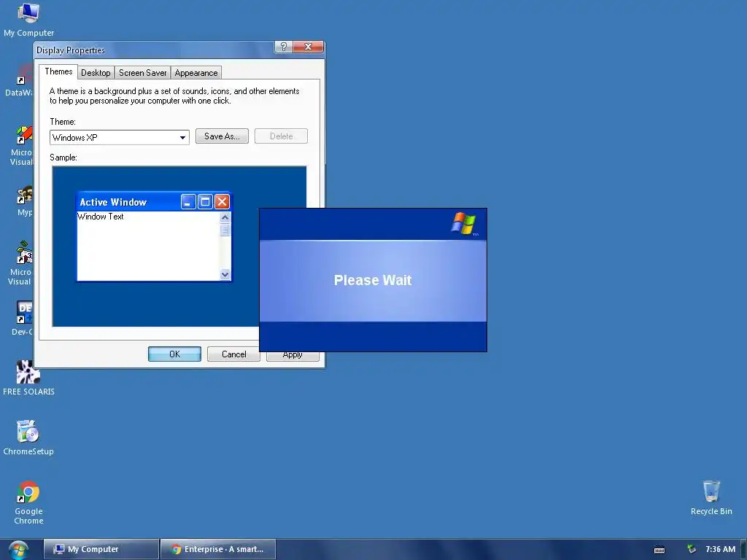747x560 pixels.
Task: Switch to Enterprise Chrome taskbar button
Action: (x=218, y=549)
